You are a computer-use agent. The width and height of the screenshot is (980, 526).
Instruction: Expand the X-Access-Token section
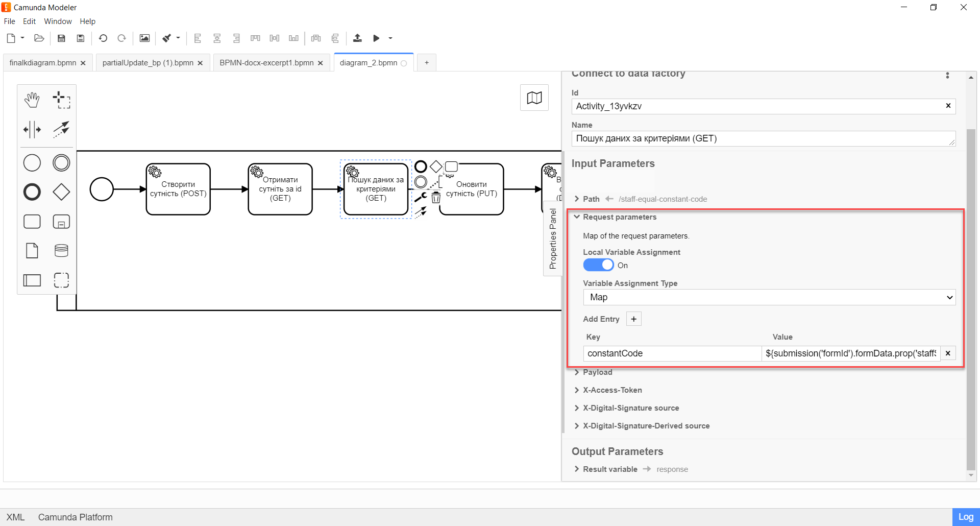pos(612,390)
